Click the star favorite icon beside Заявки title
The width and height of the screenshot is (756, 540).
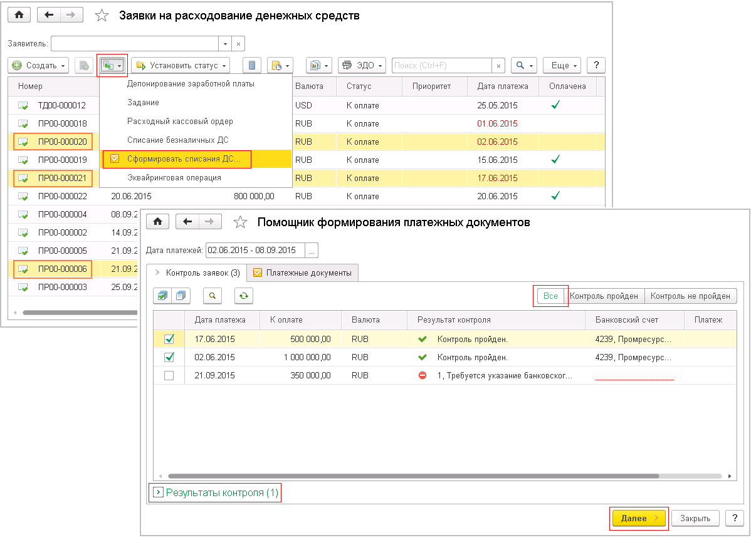pyautogui.click(x=102, y=16)
